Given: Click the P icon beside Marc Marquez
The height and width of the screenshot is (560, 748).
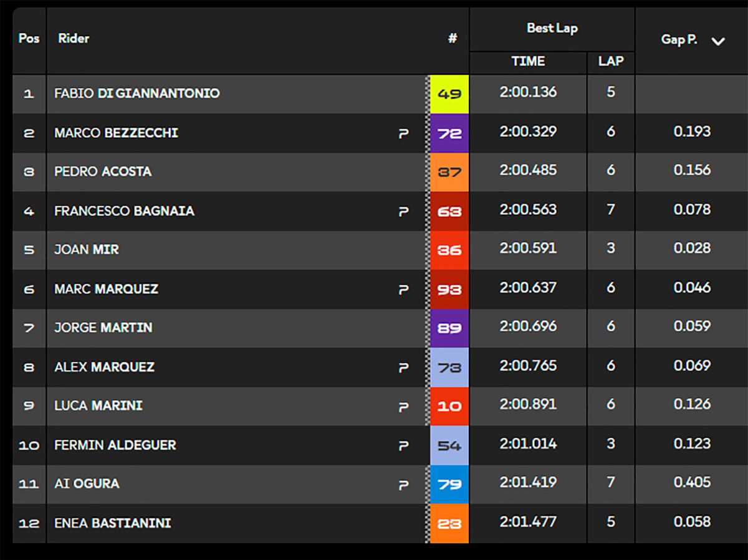Looking at the screenshot, I should pos(403,290).
